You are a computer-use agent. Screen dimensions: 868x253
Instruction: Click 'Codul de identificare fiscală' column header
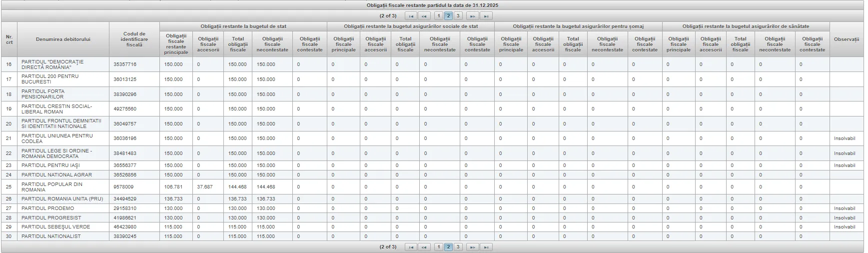point(134,39)
